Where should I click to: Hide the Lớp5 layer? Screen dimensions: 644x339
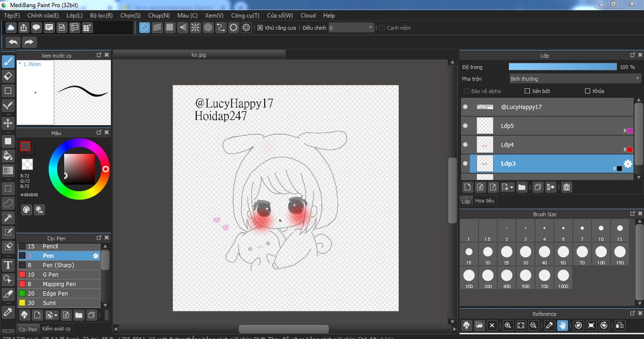tap(465, 126)
